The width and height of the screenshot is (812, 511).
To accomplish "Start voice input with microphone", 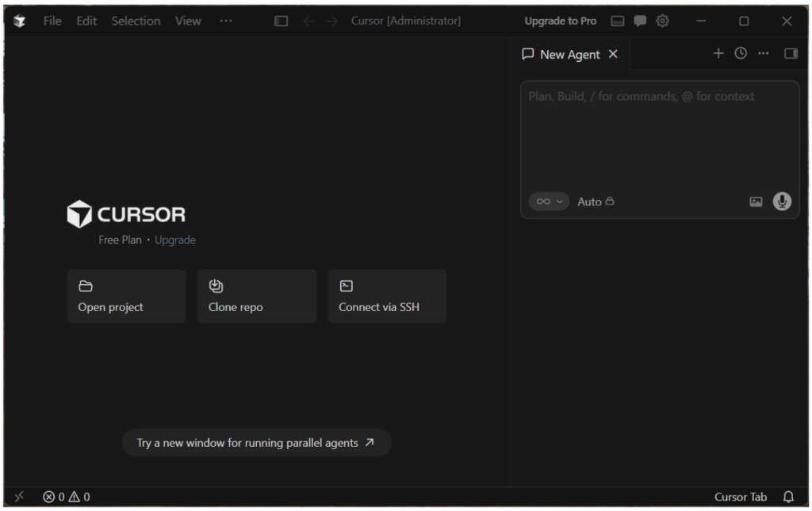I will point(782,201).
